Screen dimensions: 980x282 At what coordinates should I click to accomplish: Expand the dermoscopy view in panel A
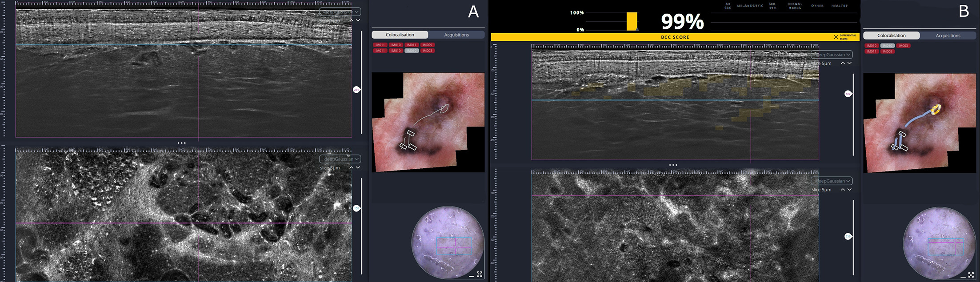[x=480, y=274]
